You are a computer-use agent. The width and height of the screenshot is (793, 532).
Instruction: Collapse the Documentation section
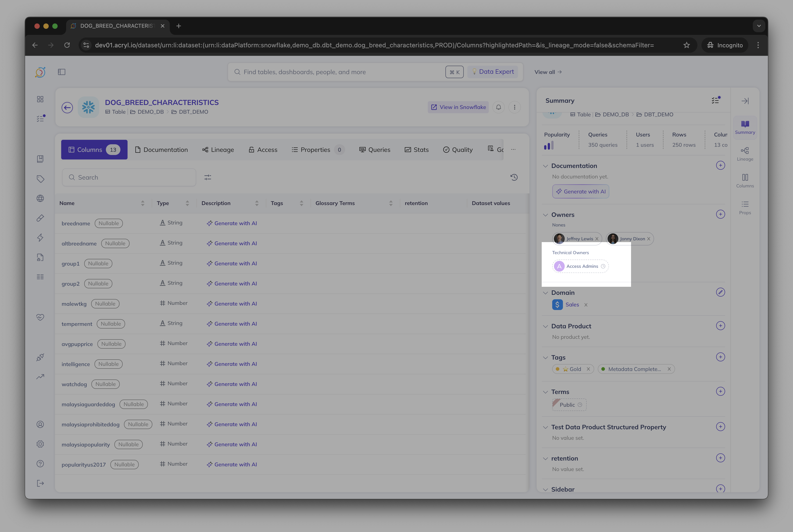click(545, 166)
